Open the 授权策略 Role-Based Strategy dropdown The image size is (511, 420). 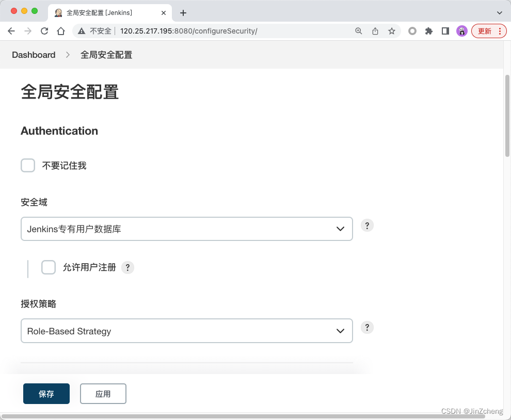coord(187,331)
